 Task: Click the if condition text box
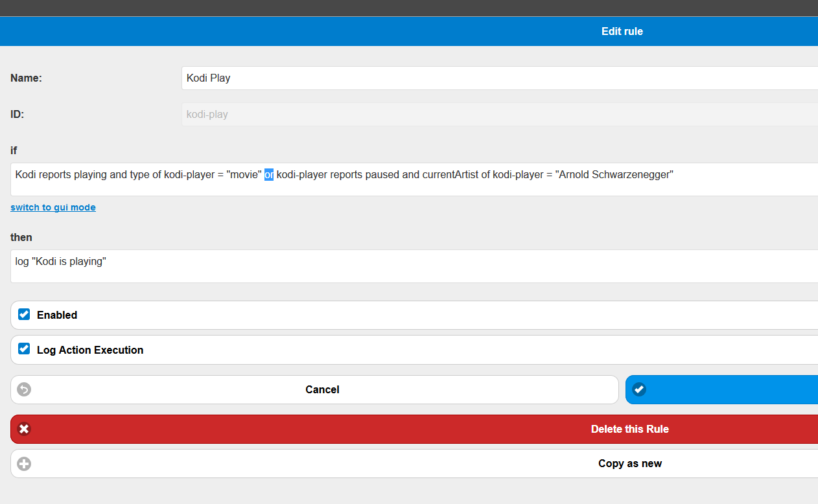414,179
